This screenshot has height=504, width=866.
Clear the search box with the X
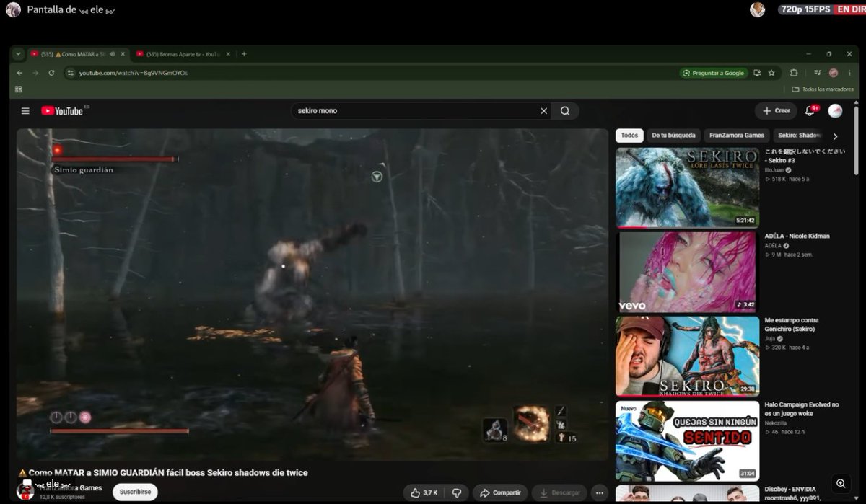coord(543,111)
